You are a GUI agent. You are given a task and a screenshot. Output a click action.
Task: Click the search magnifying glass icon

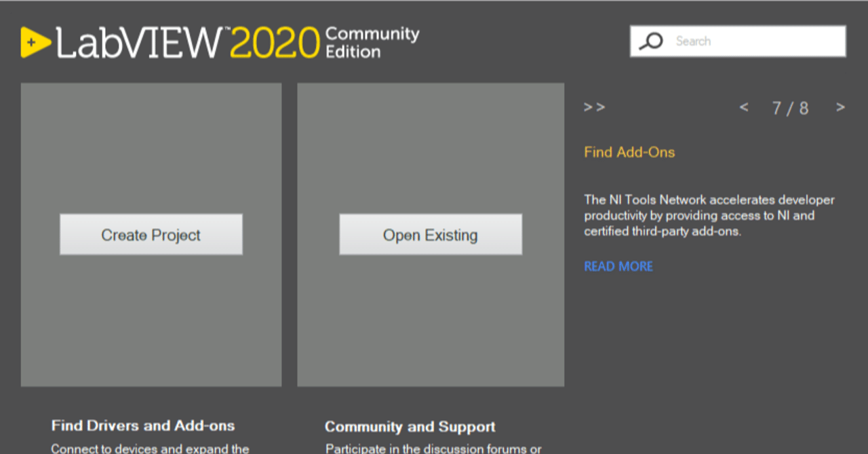click(651, 41)
